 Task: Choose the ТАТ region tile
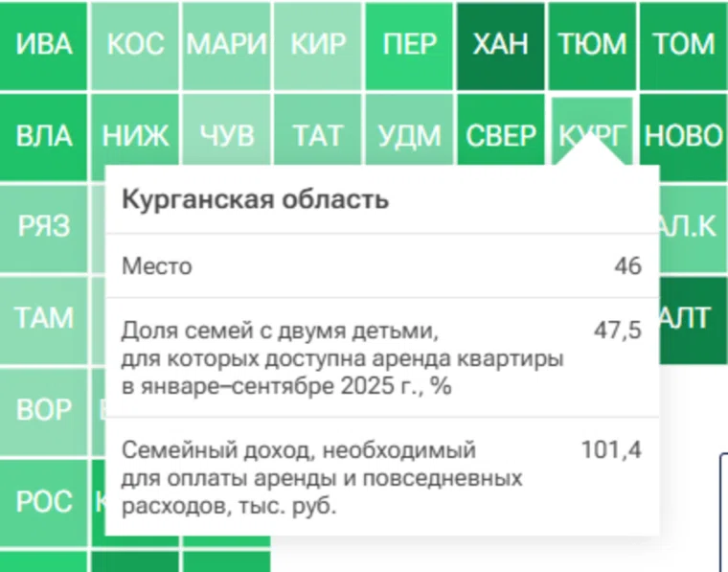click(318, 136)
